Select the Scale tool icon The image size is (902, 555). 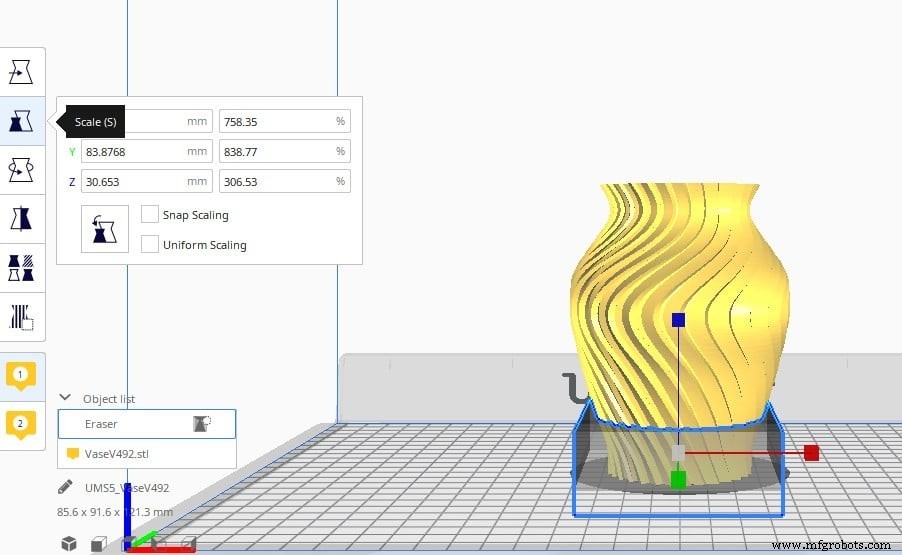click(21, 121)
